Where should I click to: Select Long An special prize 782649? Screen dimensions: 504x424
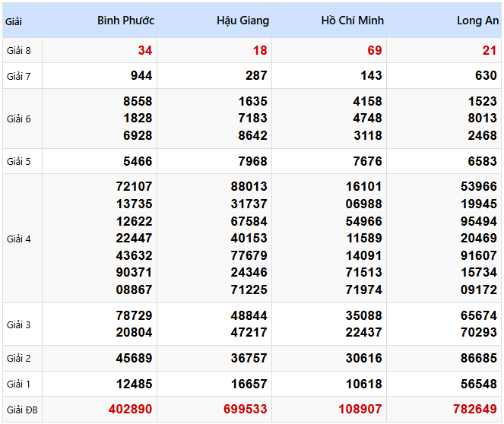475,409
